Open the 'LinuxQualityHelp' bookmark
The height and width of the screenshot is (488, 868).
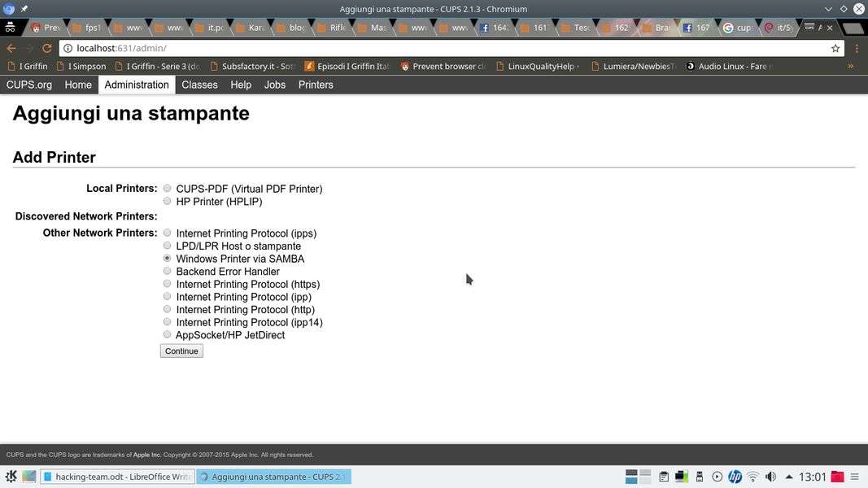pyautogui.click(x=538, y=66)
